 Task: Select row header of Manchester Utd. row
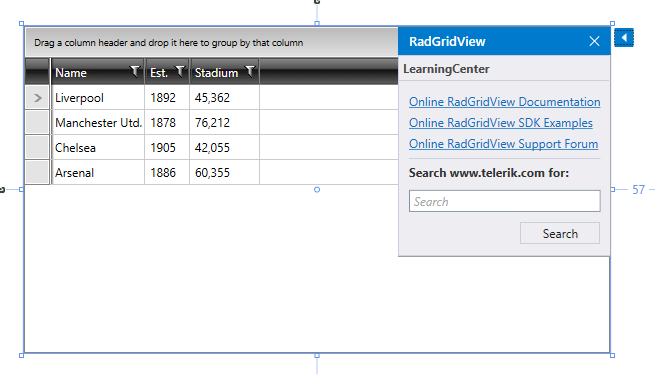click(37, 123)
